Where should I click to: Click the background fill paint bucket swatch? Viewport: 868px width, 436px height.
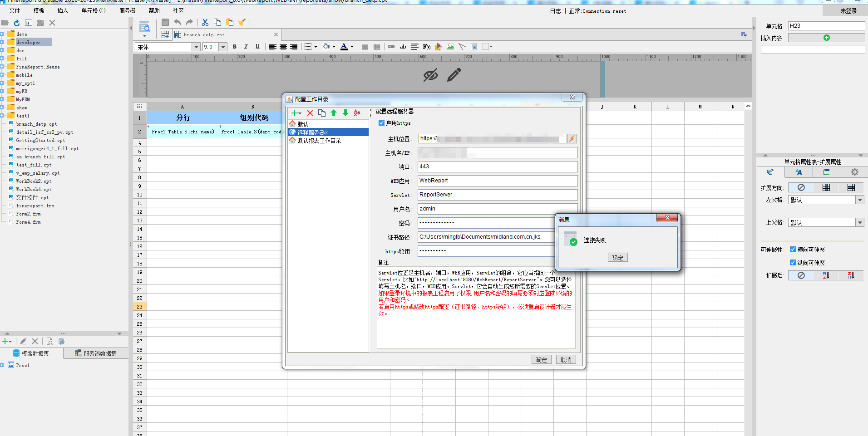pos(326,47)
